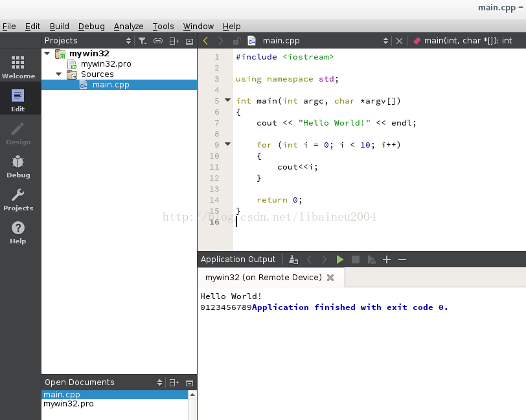Viewport: 526px width, 420px height.
Task: Go forward in editor navigation history
Action: point(220,41)
